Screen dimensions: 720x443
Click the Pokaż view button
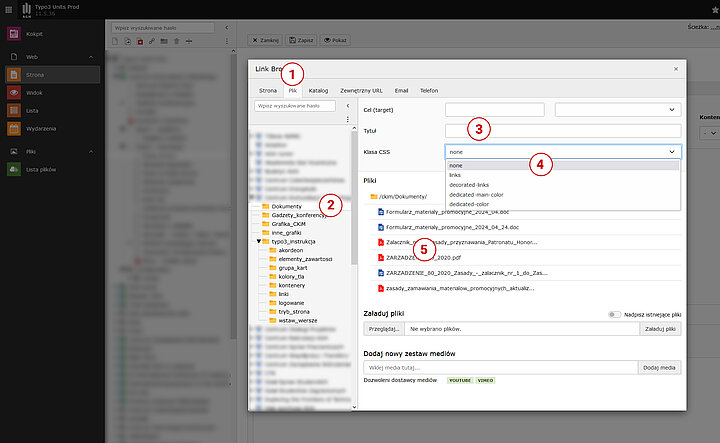(x=335, y=40)
